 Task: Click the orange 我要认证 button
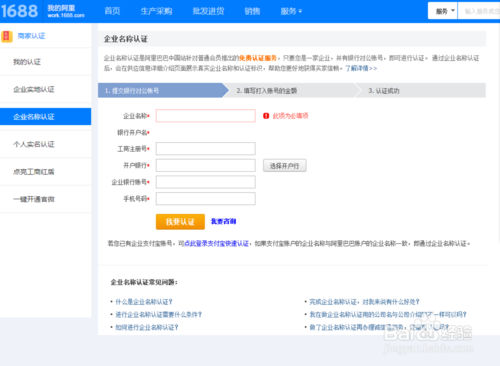(x=180, y=222)
